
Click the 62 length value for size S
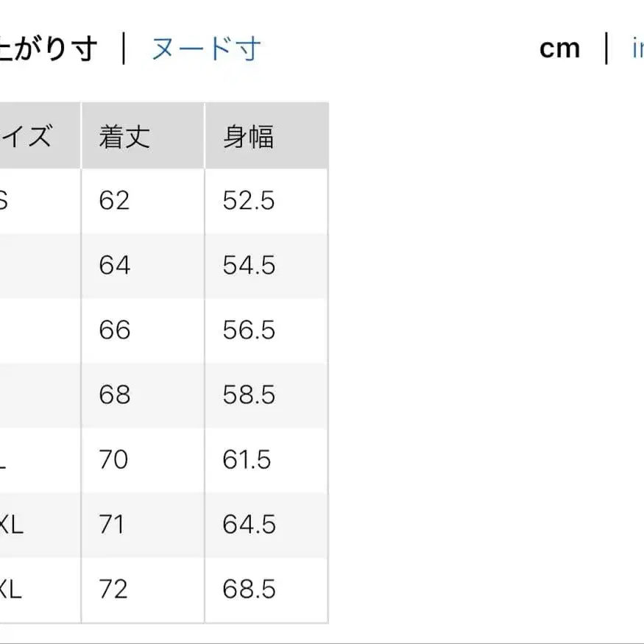113,199
